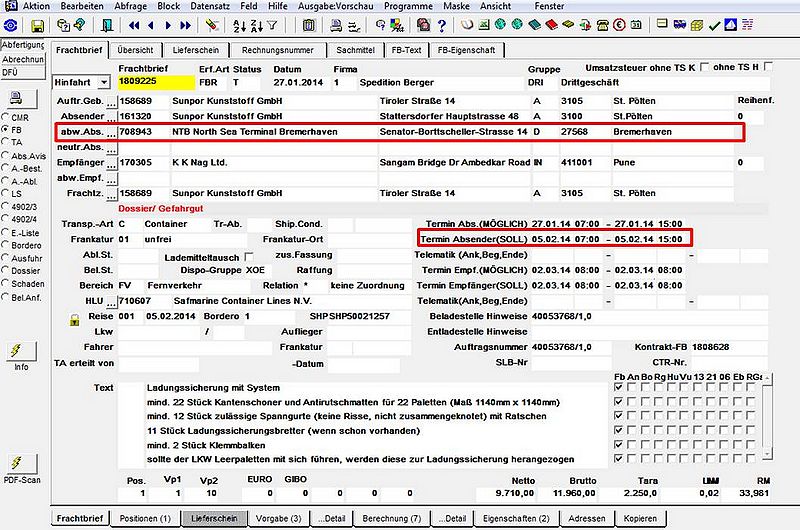Click the red book icon
800x530 pixels.
552,24
